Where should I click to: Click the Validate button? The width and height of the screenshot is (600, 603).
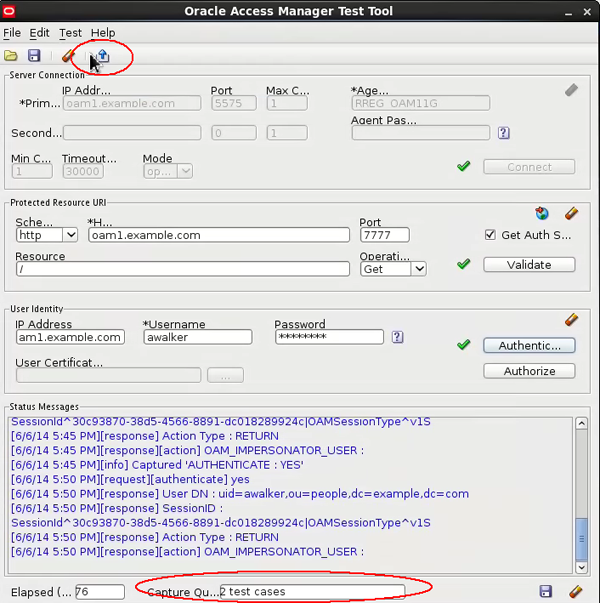pyautogui.click(x=529, y=265)
